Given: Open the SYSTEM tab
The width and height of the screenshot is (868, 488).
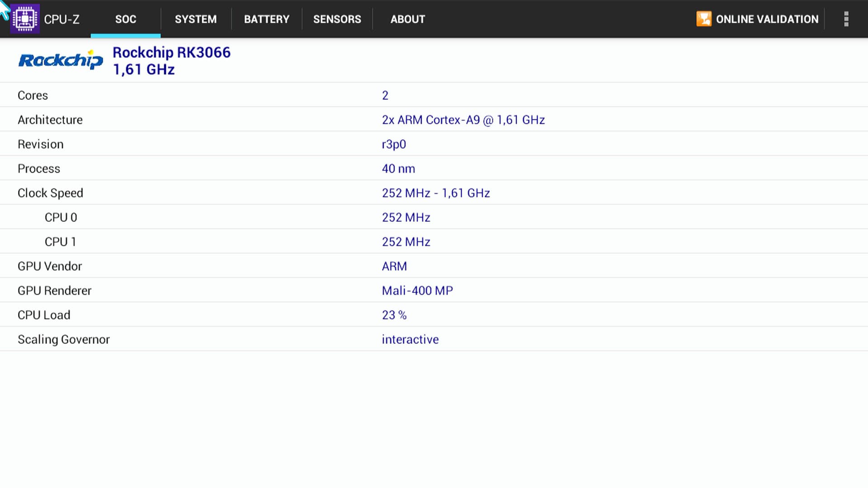Looking at the screenshot, I should pos(196,19).
